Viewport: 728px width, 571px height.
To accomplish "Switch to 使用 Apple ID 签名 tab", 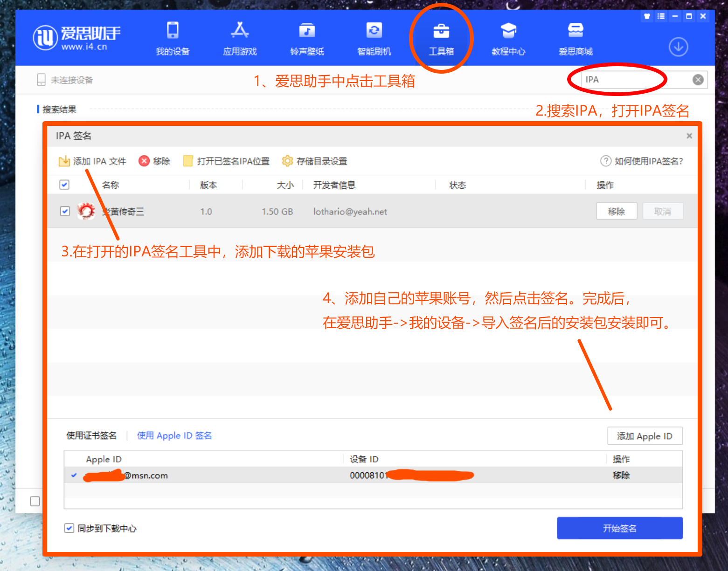I will click(x=174, y=435).
